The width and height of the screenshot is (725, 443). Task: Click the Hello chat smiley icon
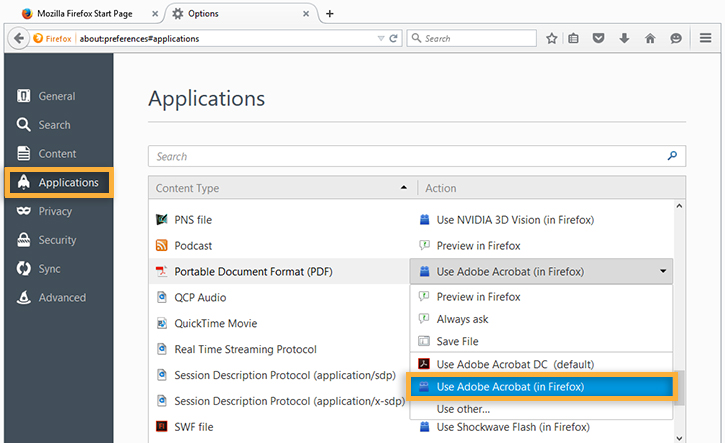[x=676, y=38]
